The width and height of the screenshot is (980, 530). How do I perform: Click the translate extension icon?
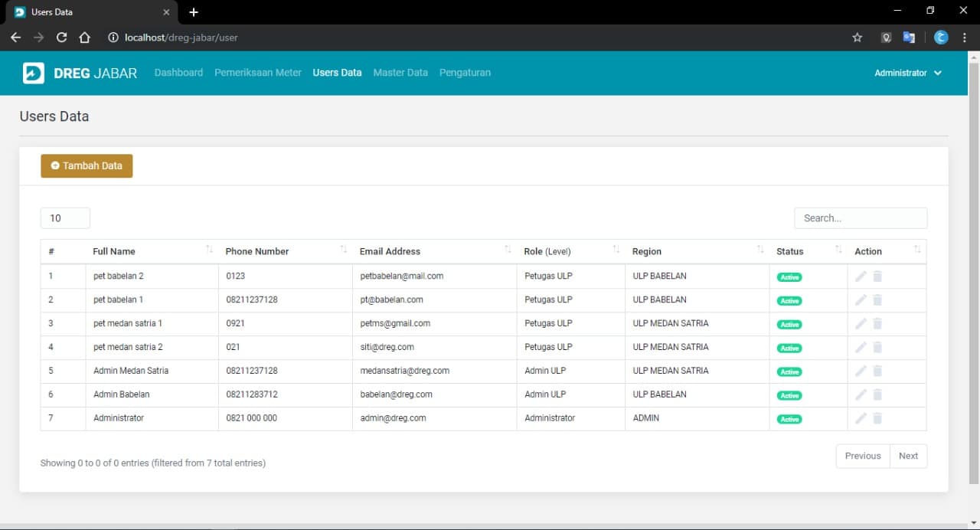point(909,37)
